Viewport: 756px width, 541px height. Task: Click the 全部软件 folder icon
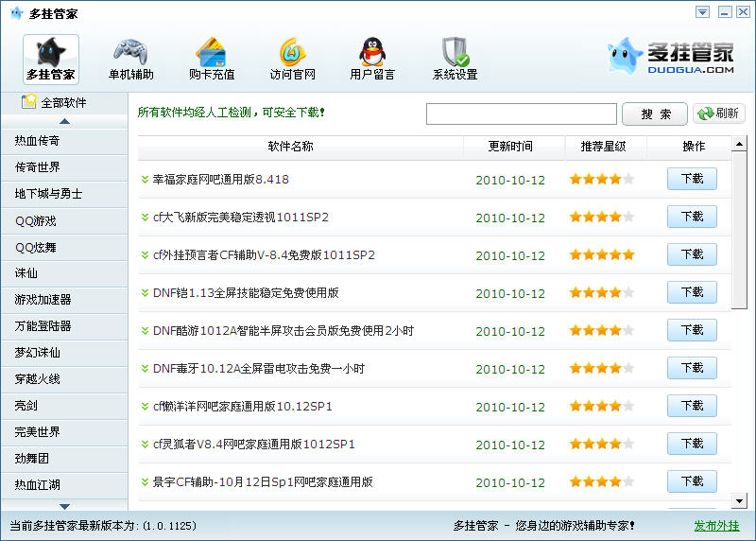pyautogui.click(x=29, y=101)
